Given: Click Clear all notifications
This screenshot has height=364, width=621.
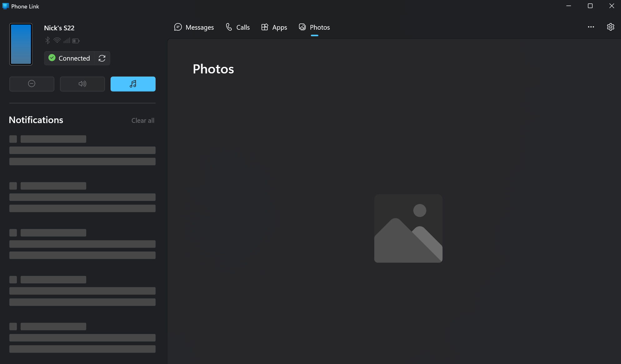Looking at the screenshot, I should point(143,121).
